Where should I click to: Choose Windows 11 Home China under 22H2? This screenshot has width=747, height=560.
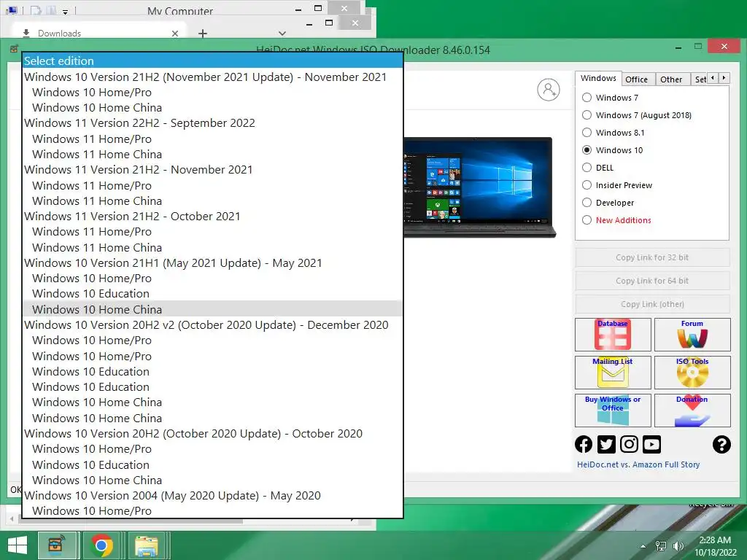(x=212, y=155)
